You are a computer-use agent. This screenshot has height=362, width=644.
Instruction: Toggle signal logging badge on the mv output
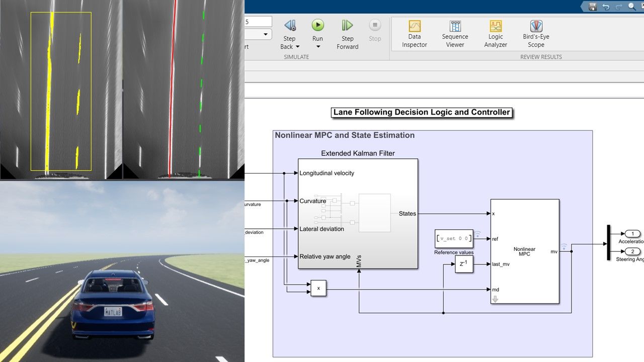pyautogui.click(x=564, y=246)
